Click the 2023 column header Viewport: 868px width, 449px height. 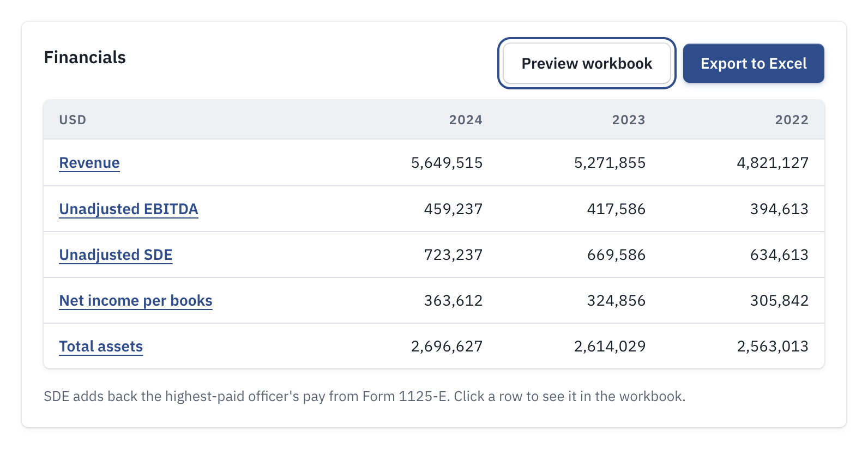(629, 120)
